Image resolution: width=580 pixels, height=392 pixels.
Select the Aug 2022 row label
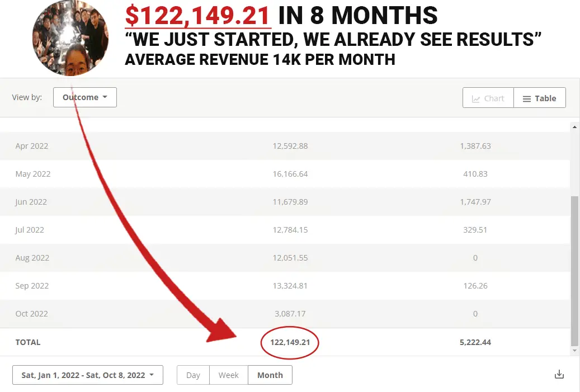[32, 258]
